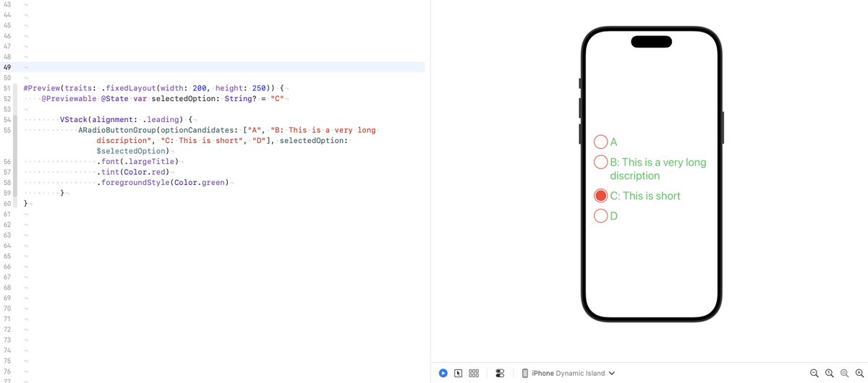Screen dimensions: 868x383
Task: Click the highlighted empty line 49
Action: pyautogui.click(x=224, y=67)
